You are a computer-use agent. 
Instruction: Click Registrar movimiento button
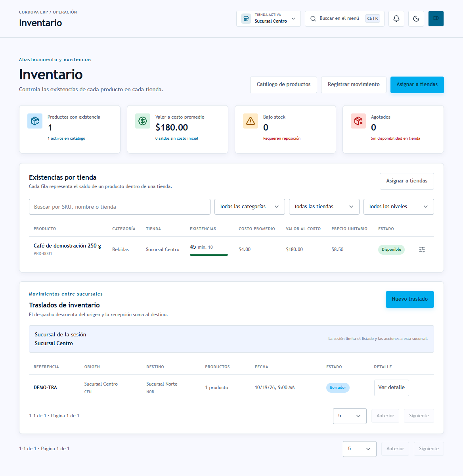tap(354, 85)
